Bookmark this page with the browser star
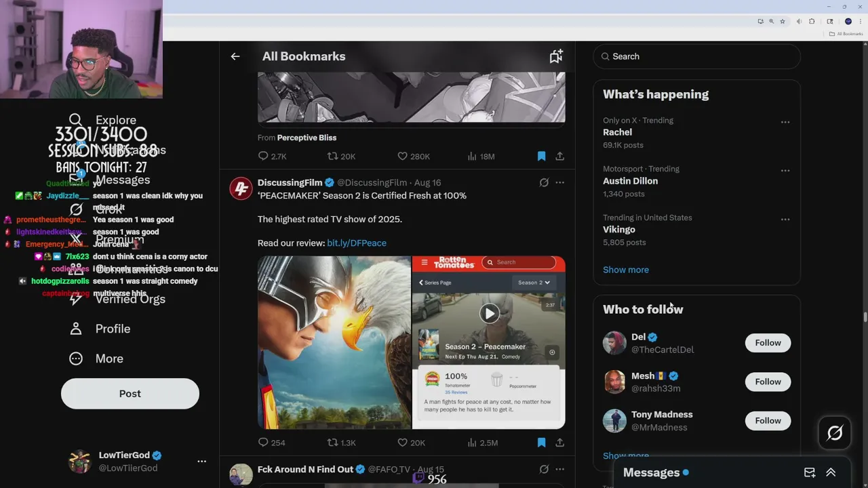The image size is (868, 488). [x=783, y=22]
